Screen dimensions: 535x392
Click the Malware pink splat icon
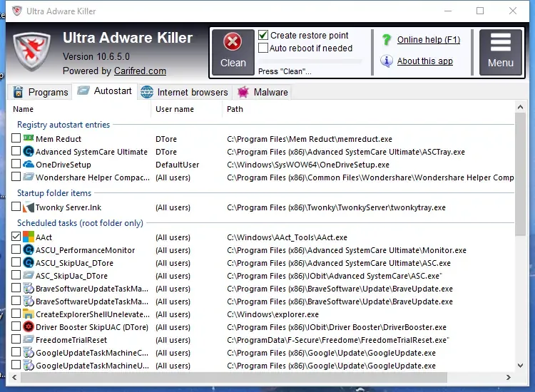click(243, 92)
